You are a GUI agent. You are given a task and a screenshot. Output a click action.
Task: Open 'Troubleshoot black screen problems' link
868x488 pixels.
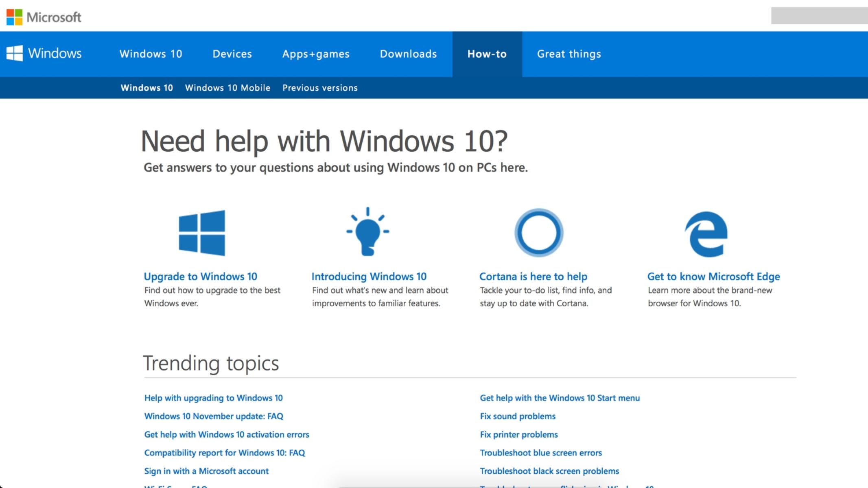pyautogui.click(x=549, y=471)
